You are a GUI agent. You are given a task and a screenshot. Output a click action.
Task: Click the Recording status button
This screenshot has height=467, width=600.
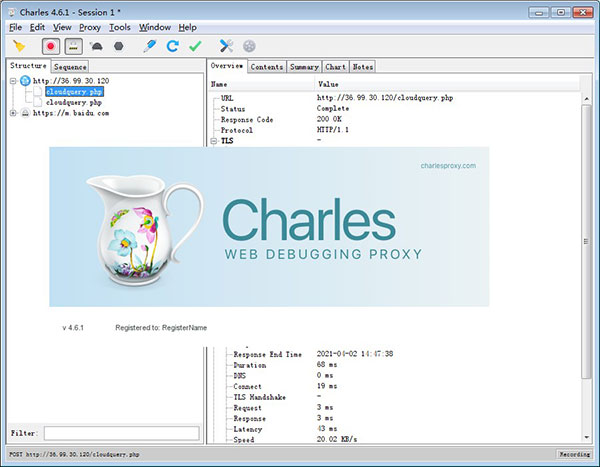tap(574, 454)
